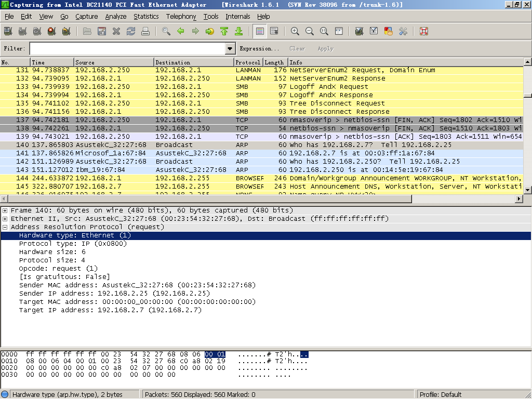The height and width of the screenshot is (399, 532).
Task: Select packet 131 NetServerEnum2 Request row
Action: [x=261, y=70]
